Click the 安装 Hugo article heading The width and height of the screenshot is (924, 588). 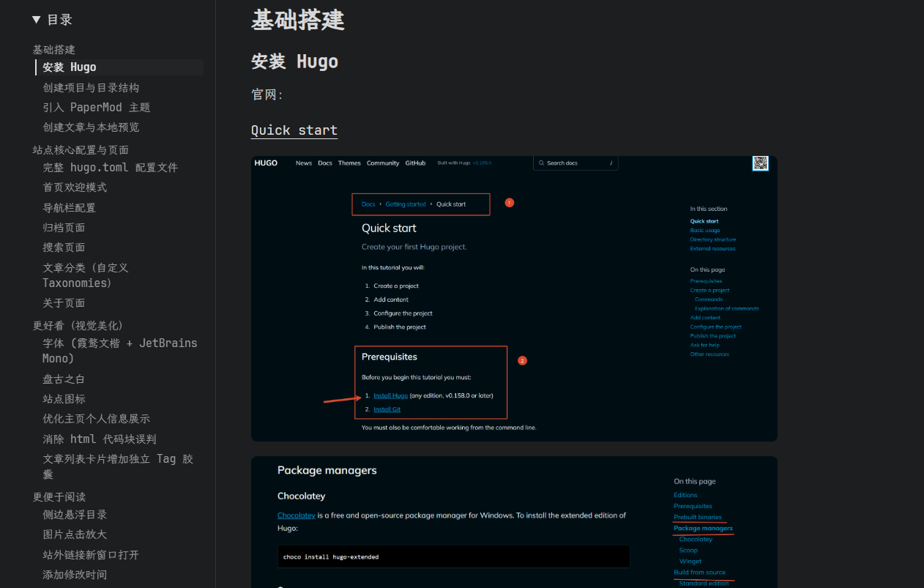[x=295, y=62]
